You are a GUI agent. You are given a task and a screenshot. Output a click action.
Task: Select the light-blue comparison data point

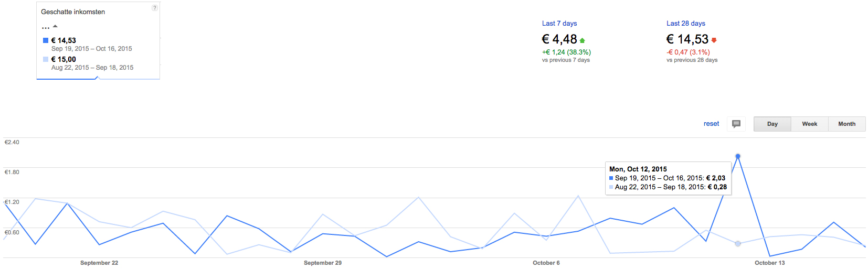click(738, 243)
